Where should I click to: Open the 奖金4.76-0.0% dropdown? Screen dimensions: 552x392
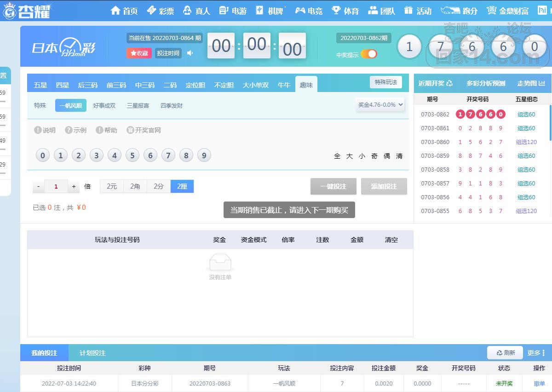pyautogui.click(x=380, y=105)
